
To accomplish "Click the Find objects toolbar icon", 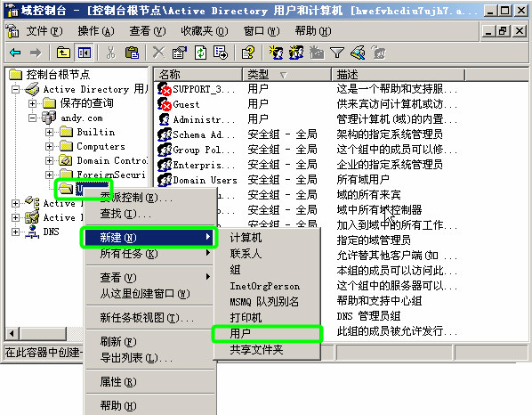I will [x=358, y=53].
